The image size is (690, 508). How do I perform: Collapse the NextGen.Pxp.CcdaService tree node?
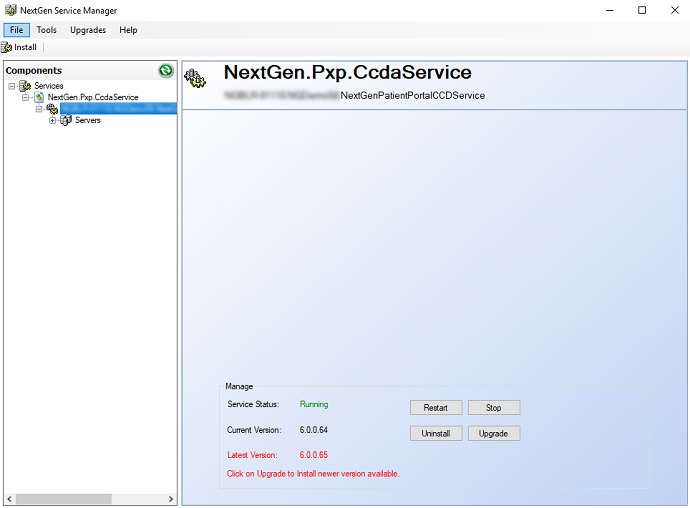coord(26,97)
